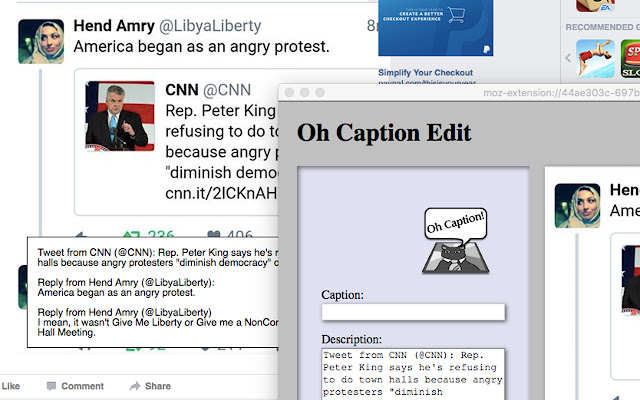Open the EA game icon at top right
This screenshot has width=640, height=400.
click(x=595, y=6)
